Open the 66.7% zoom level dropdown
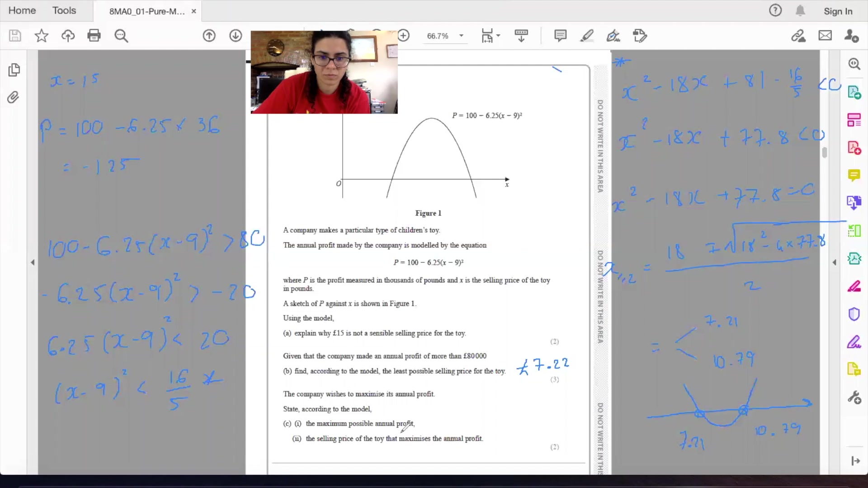Viewport: 868px width, 488px height. tap(461, 36)
